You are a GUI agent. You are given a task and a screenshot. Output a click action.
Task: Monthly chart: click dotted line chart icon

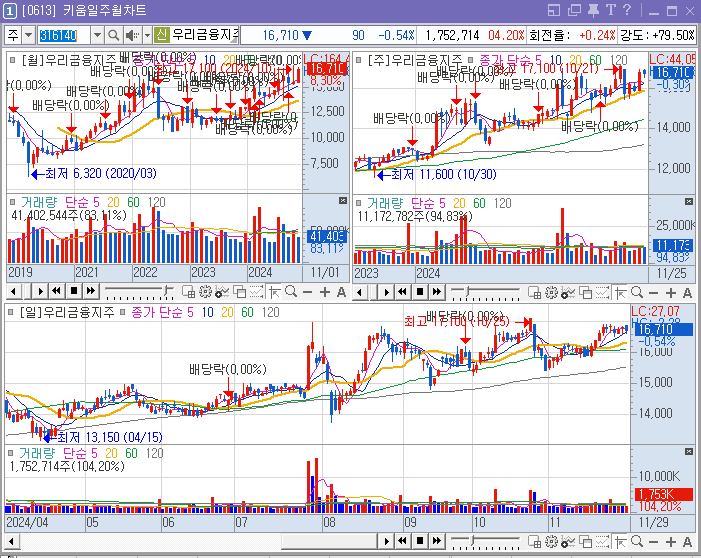pos(256,292)
